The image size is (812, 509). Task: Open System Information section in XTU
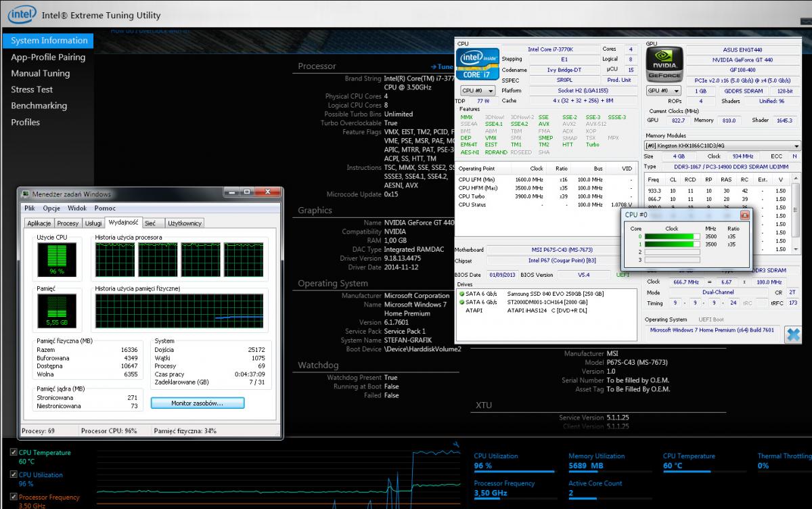click(49, 41)
